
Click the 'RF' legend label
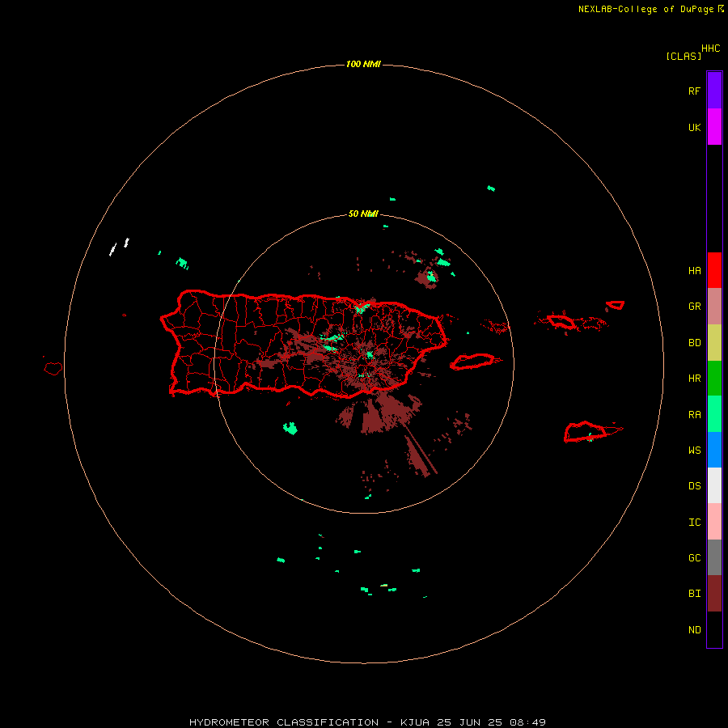[694, 91]
